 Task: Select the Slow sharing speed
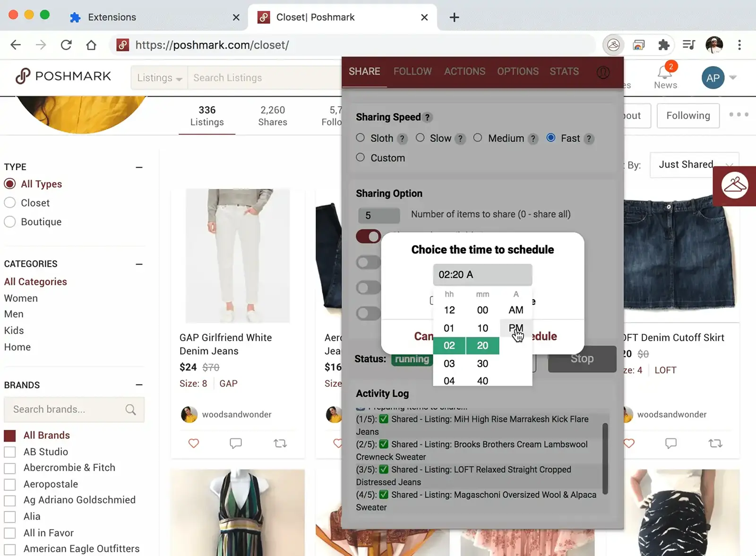pyautogui.click(x=420, y=137)
